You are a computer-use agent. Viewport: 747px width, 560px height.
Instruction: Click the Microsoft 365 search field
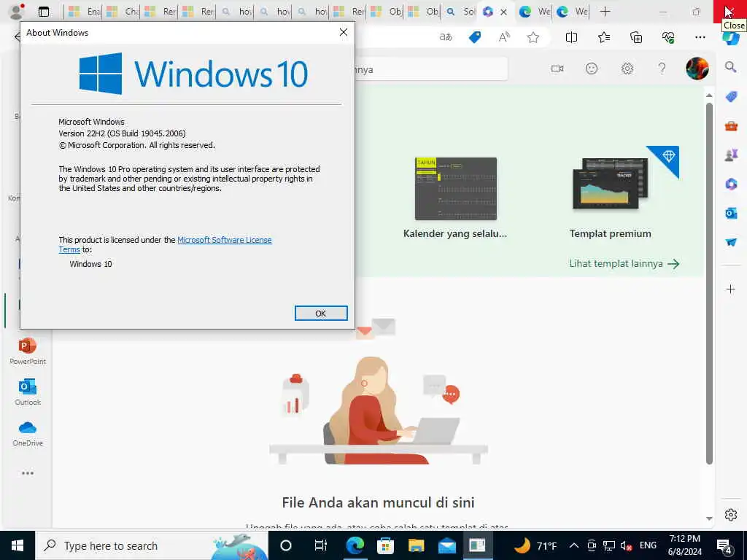tap(431, 69)
